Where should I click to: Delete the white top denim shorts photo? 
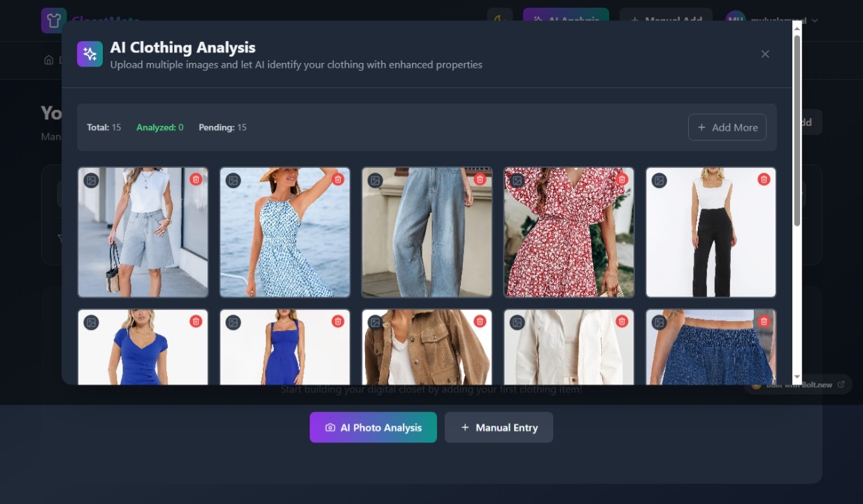196,180
